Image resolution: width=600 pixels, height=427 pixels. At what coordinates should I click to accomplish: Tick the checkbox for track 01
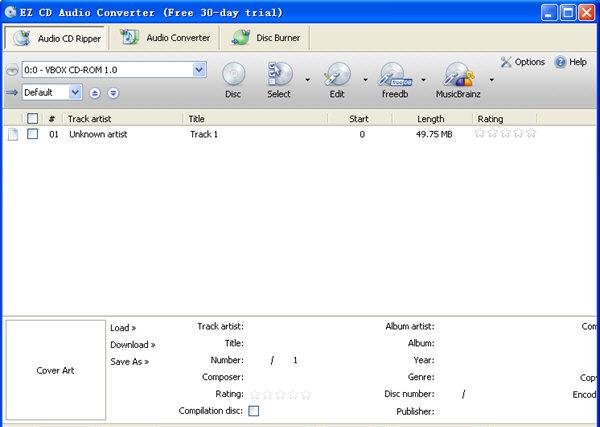coord(33,134)
